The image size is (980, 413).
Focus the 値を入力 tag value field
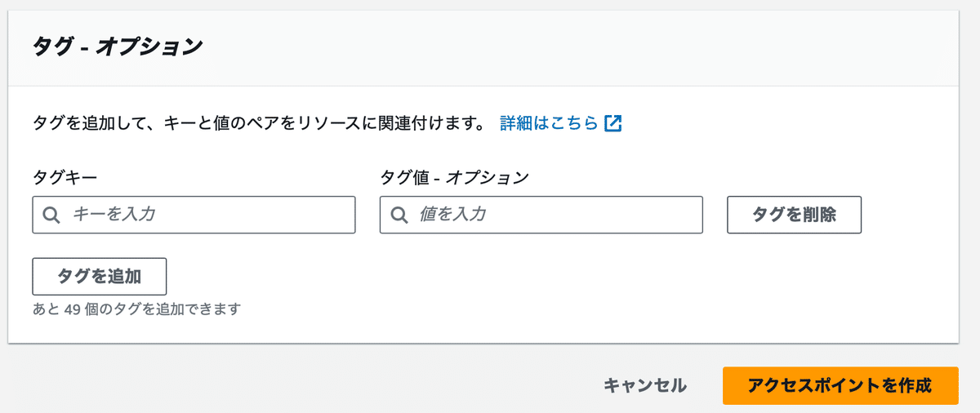tap(541, 215)
